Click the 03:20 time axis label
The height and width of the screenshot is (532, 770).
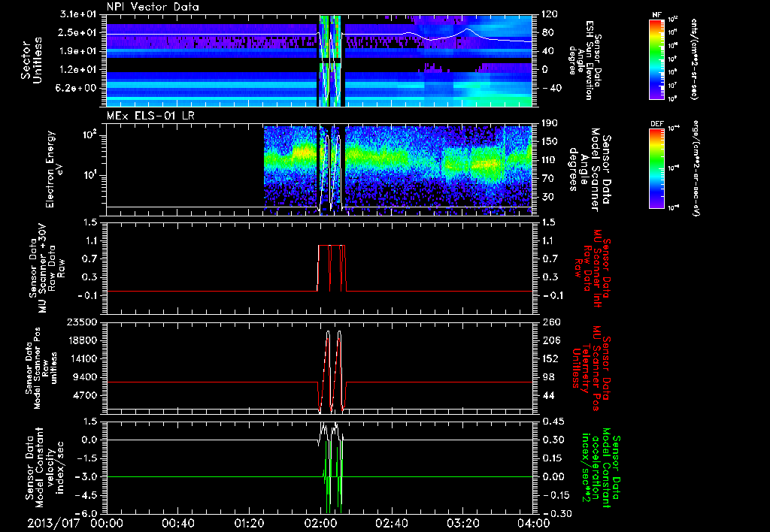(462, 523)
